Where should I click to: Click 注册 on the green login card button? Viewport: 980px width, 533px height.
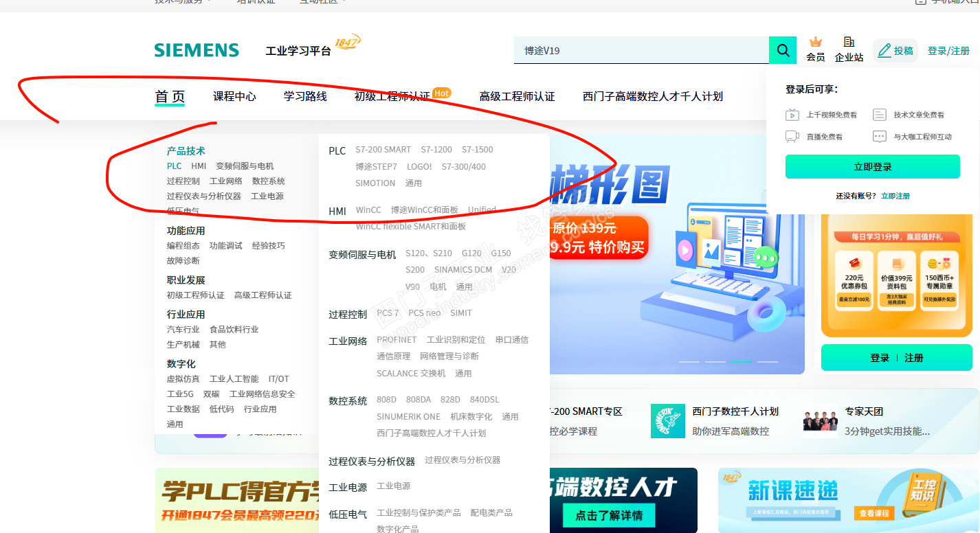click(x=914, y=358)
